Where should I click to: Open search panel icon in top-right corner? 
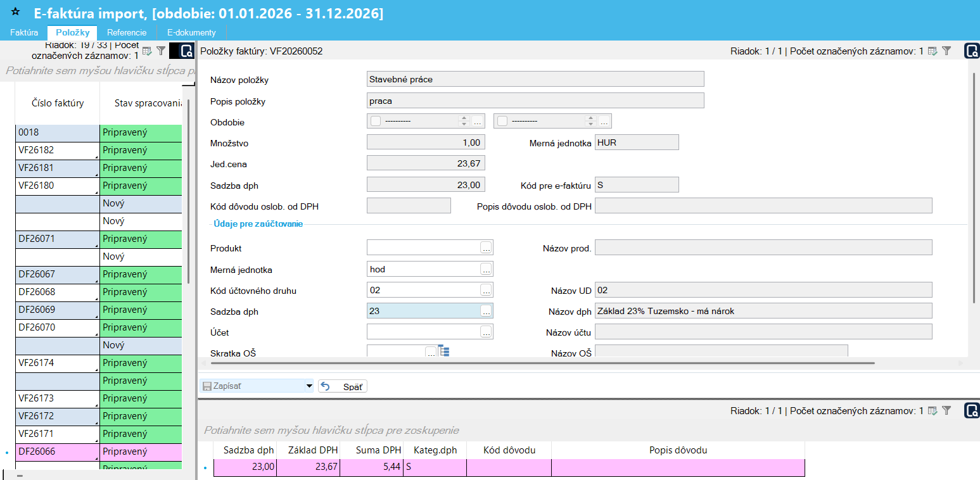click(972, 51)
